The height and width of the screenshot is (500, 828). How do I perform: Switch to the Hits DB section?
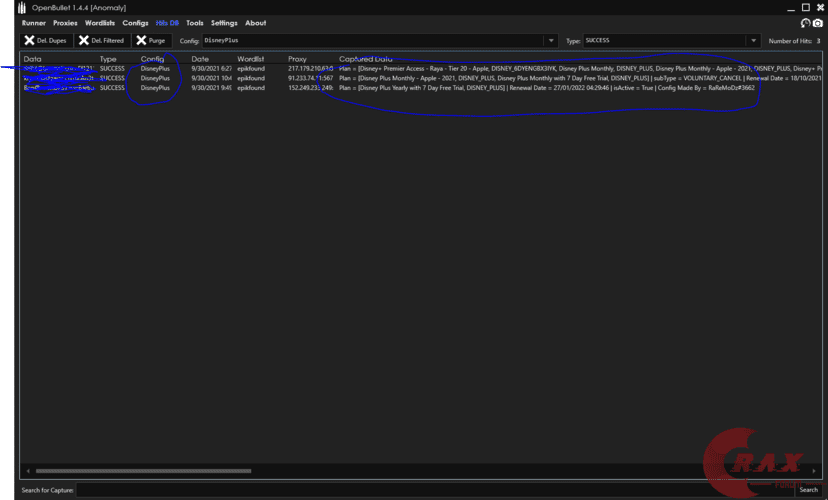click(x=167, y=23)
